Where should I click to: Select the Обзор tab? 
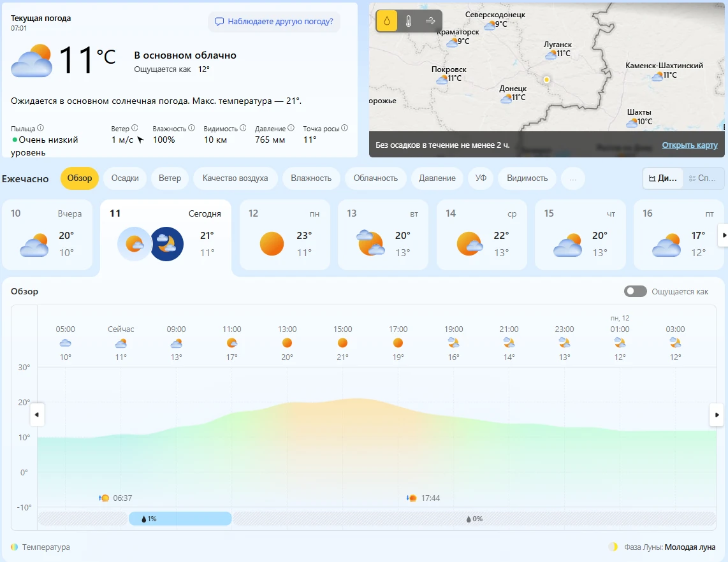coord(80,178)
